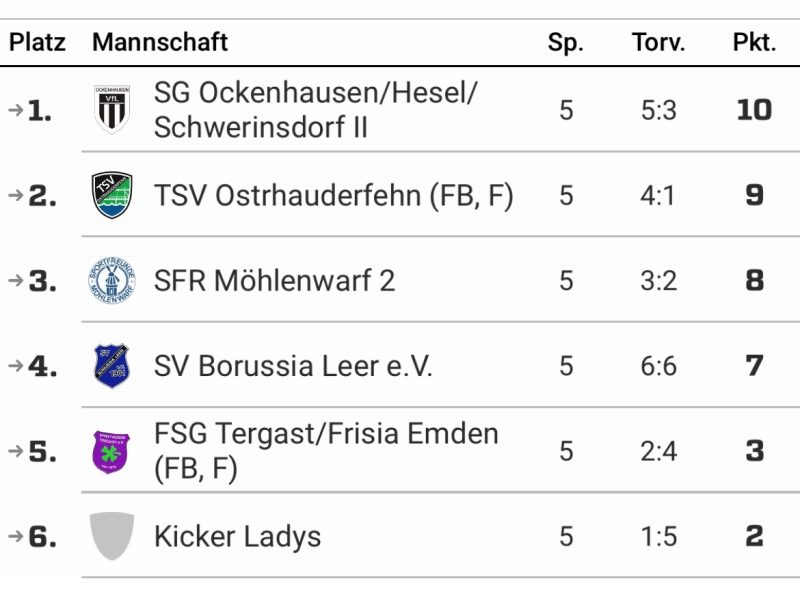Click the trend arrow beside rank 1
Screen dimensions: 800x600
tap(16, 110)
